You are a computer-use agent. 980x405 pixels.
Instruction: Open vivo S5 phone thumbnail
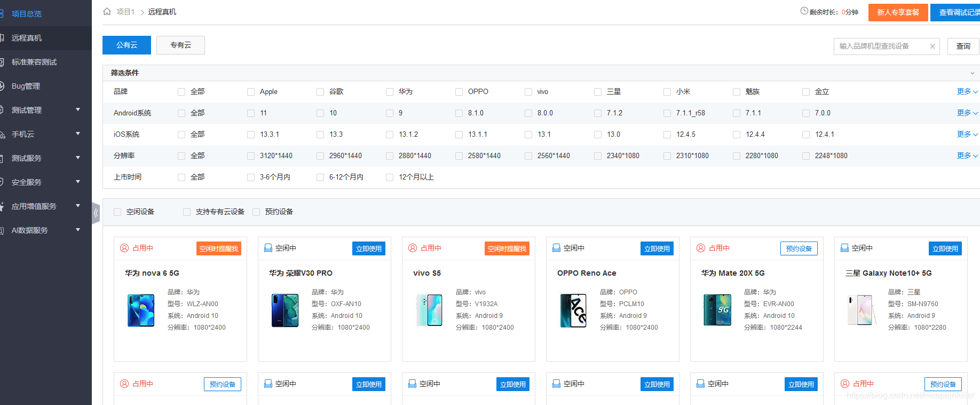(429, 310)
